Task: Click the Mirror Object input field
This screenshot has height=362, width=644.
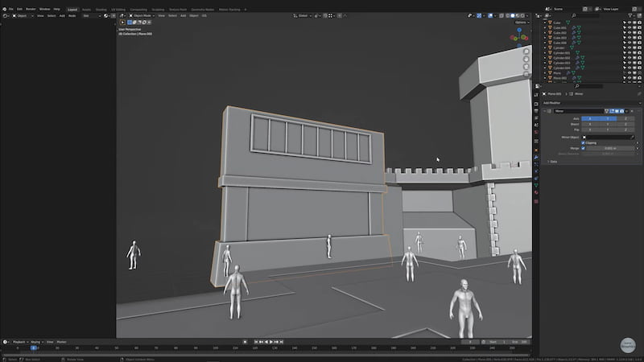Action: [x=609, y=137]
